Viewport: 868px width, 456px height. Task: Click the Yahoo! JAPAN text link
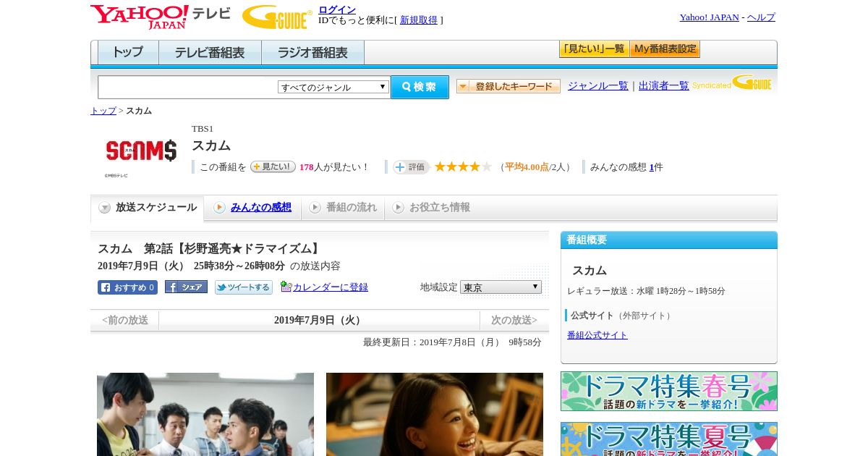709,17
